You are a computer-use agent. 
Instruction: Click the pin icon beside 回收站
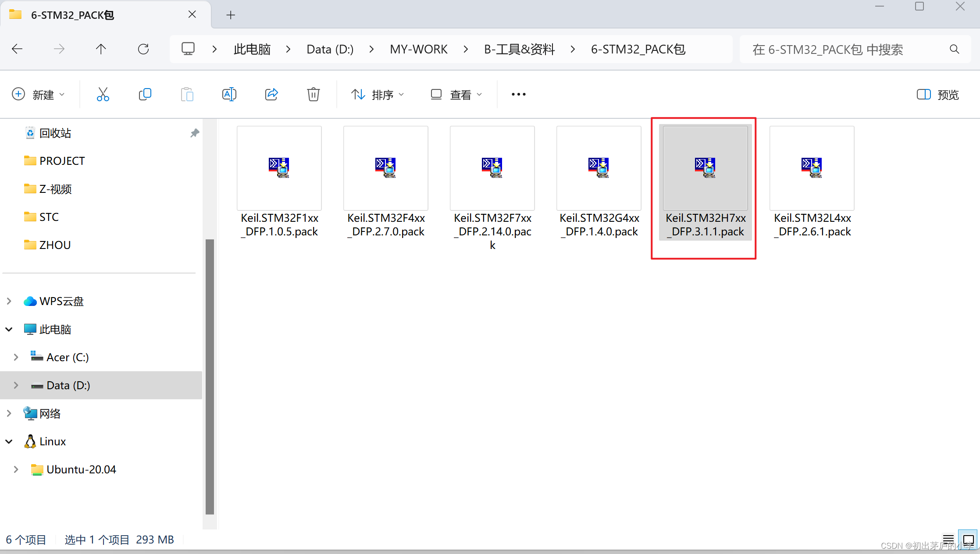[x=195, y=133]
